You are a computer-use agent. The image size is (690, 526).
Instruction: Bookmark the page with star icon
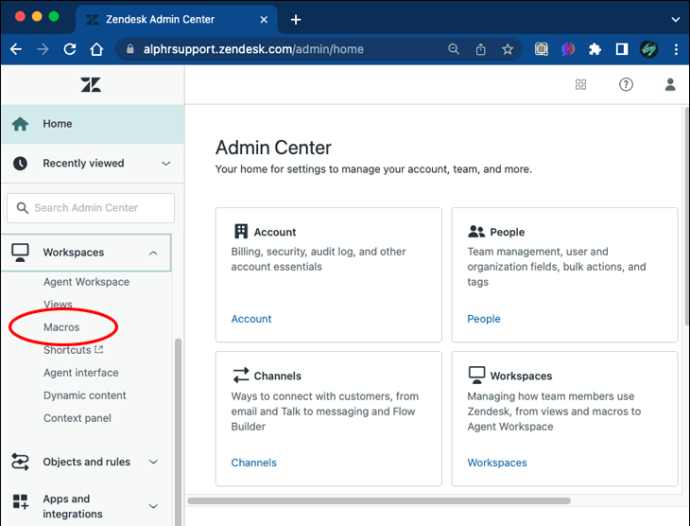[507, 49]
